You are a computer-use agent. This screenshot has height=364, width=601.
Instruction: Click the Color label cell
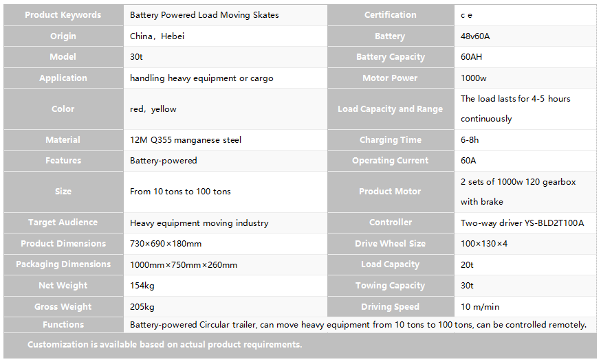tap(63, 109)
